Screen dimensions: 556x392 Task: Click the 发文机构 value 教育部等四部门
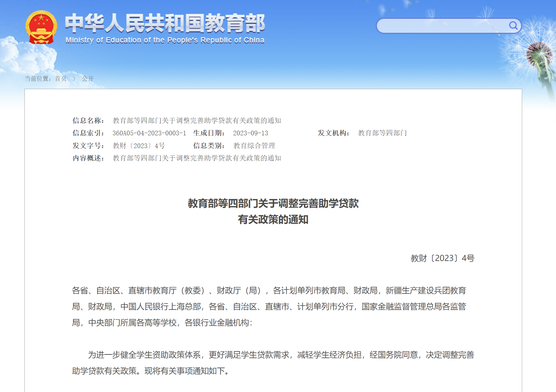tap(382, 133)
